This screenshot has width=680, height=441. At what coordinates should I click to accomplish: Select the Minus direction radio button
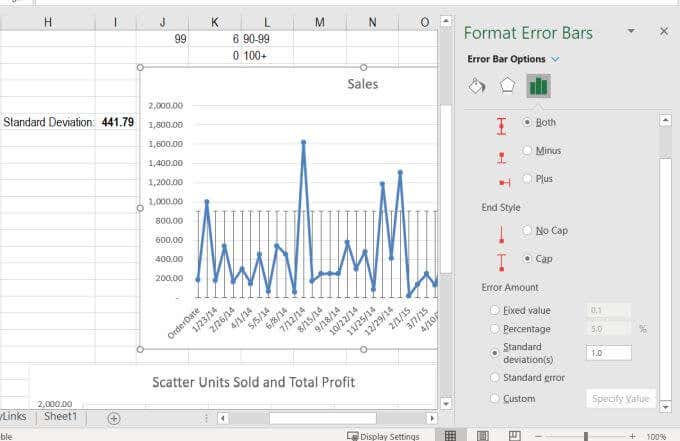527,150
